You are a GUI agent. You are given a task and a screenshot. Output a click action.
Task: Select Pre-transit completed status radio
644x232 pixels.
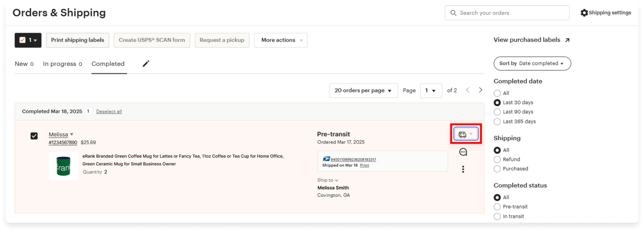(x=497, y=207)
